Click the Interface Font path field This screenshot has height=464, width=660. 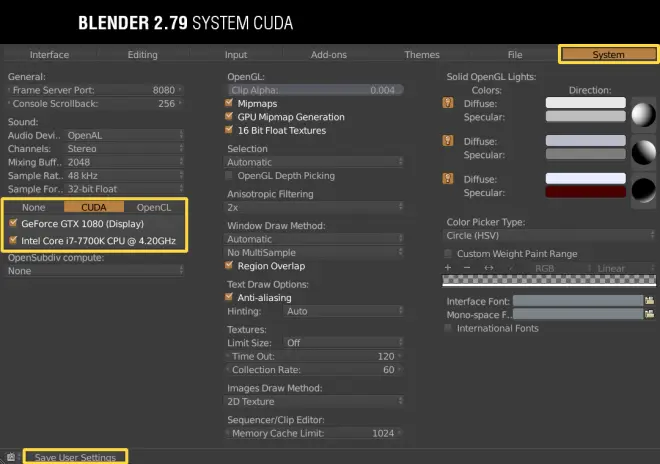(x=578, y=301)
